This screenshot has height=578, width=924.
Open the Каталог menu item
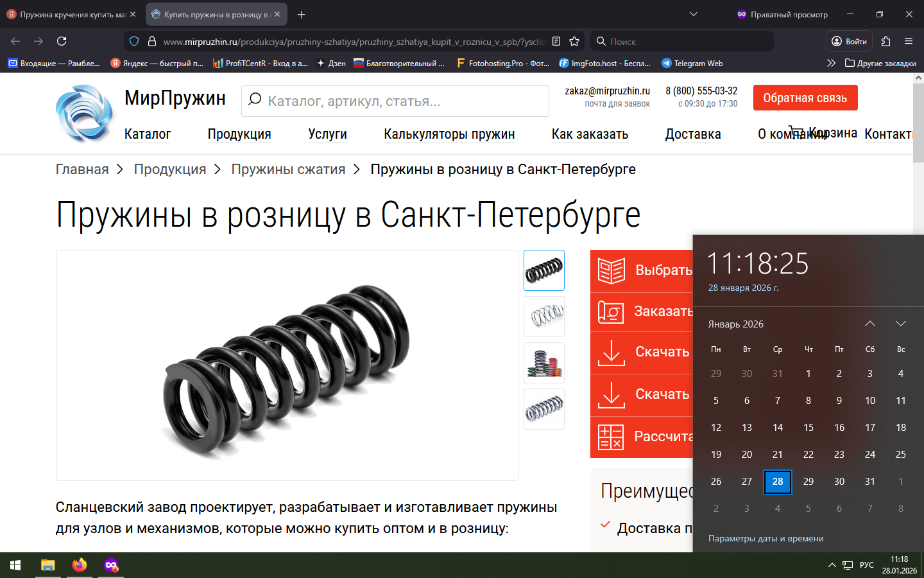148,134
